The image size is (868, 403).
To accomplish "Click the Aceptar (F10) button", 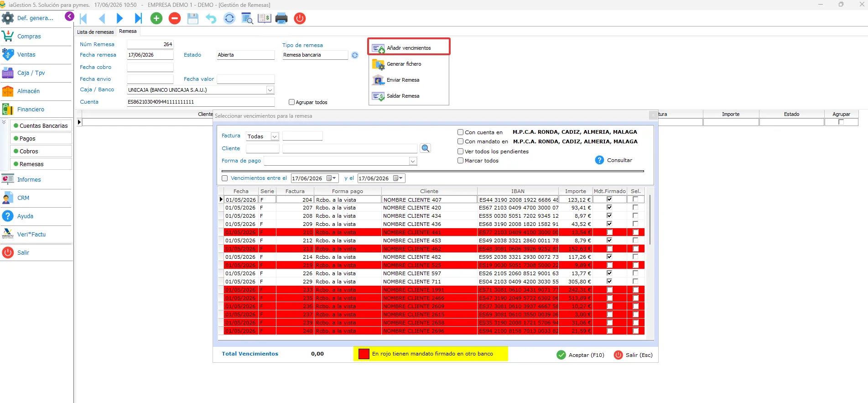I will coord(580,355).
